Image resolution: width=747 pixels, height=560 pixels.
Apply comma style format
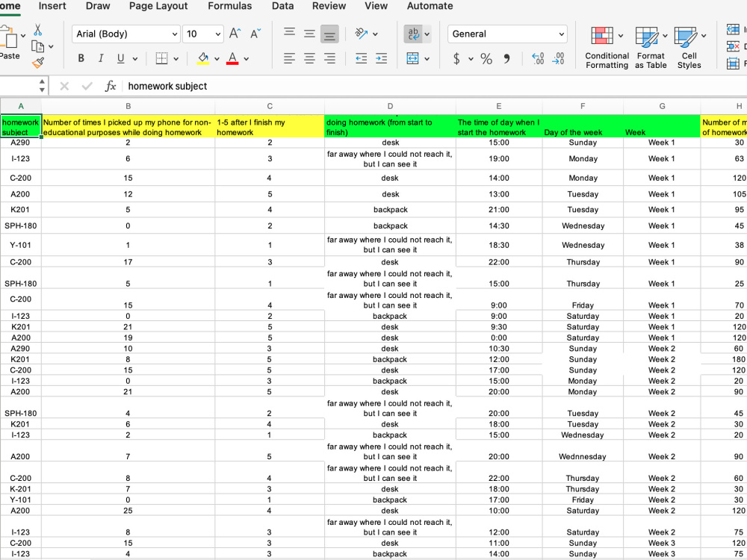[506, 58]
